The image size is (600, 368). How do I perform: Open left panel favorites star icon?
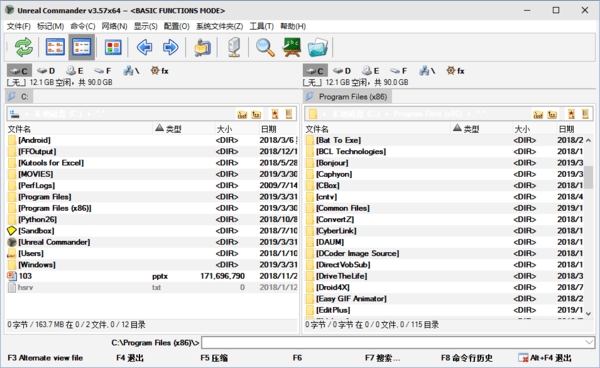pos(275,114)
